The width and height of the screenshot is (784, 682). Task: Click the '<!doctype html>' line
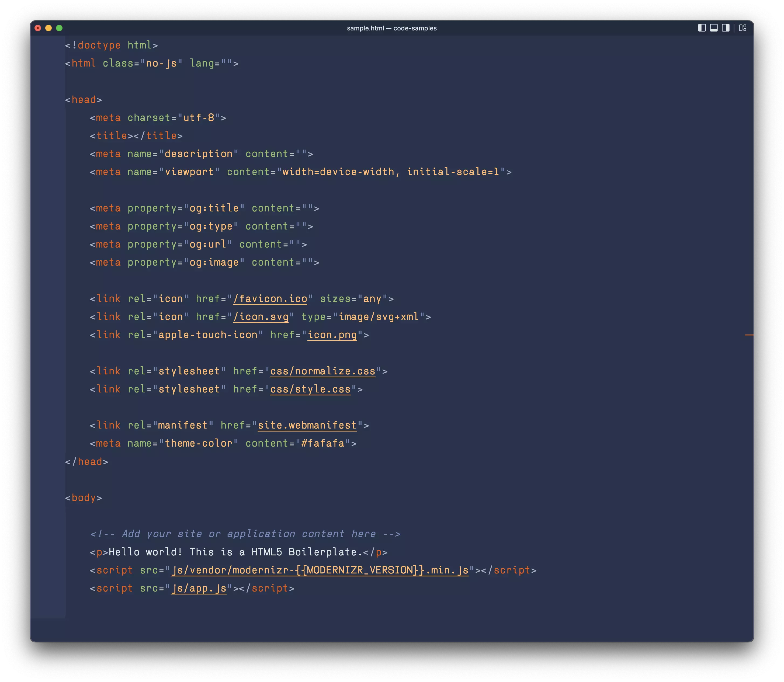(x=111, y=45)
